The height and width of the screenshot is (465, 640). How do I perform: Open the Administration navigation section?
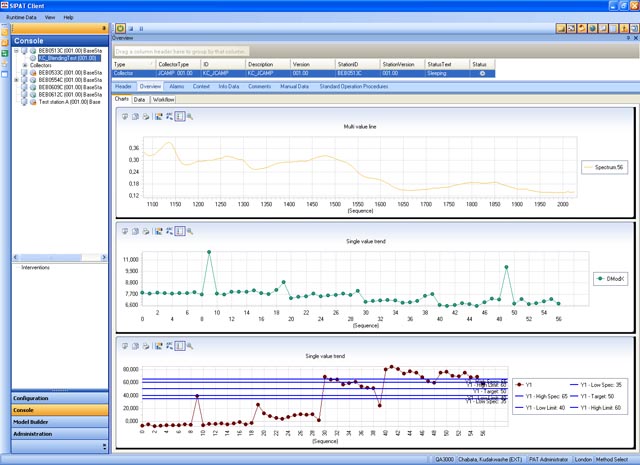tap(33, 434)
